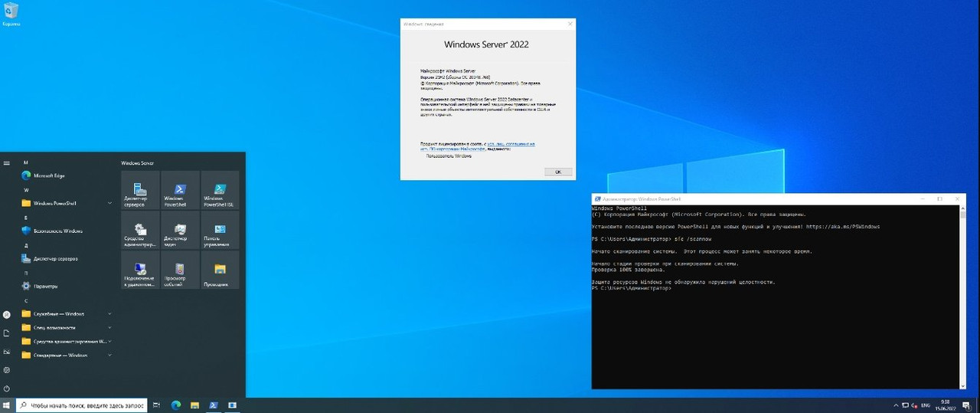The width and height of the screenshot is (980, 413).
Task: Open Settings gear in Start sidebar
Action: tap(7, 370)
